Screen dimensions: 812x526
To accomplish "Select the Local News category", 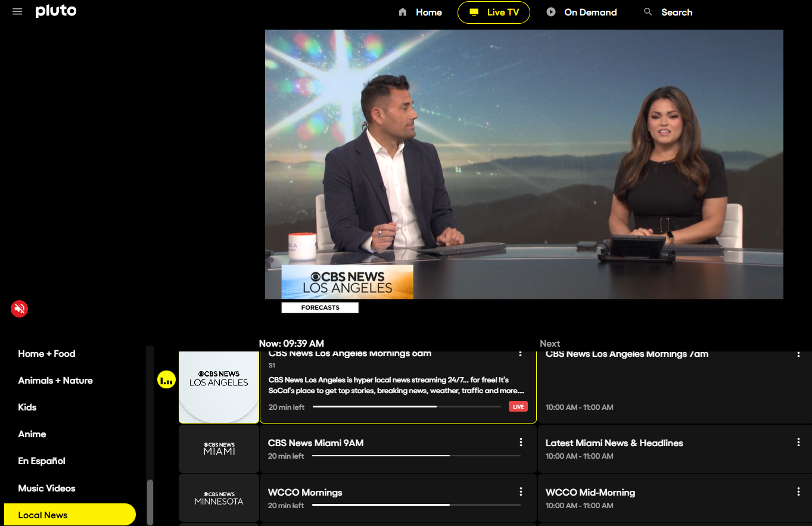I will coord(70,515).
